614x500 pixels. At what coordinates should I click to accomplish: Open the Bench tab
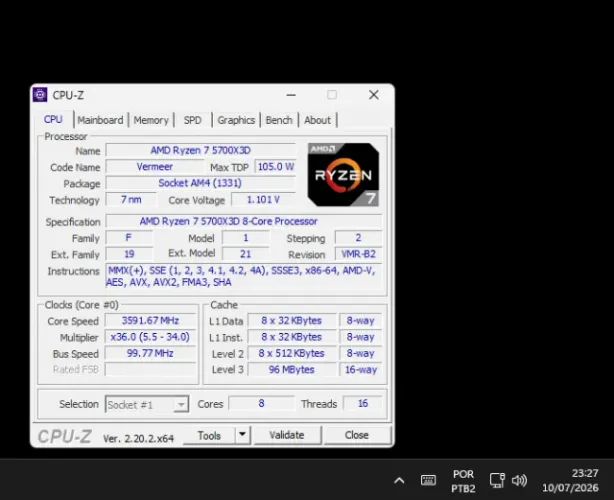click(279, 120)
